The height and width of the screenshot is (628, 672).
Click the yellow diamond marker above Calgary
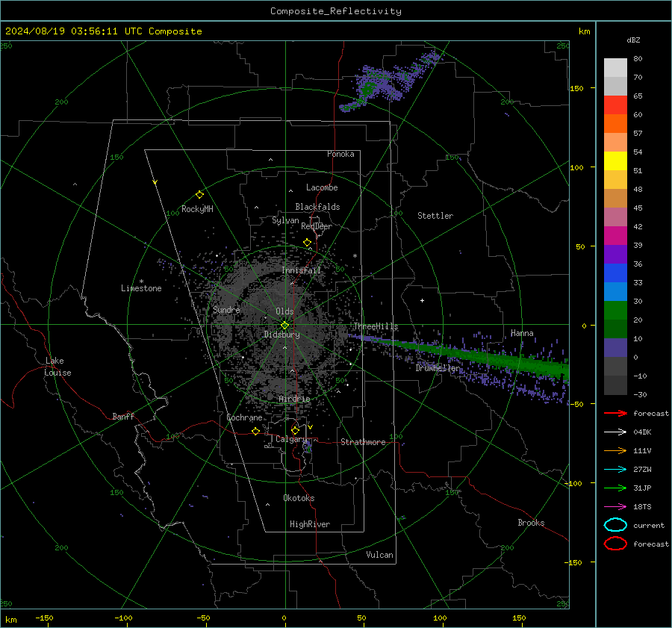click(295, 430)
